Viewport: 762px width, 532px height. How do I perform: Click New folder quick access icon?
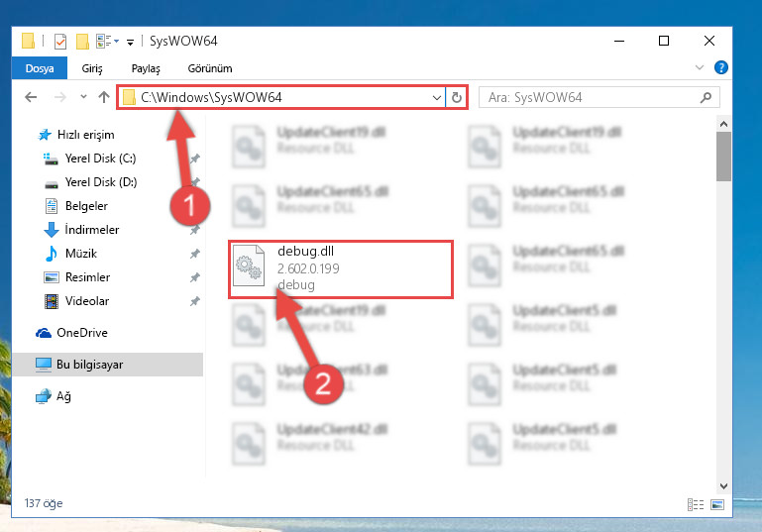point(82,42)
